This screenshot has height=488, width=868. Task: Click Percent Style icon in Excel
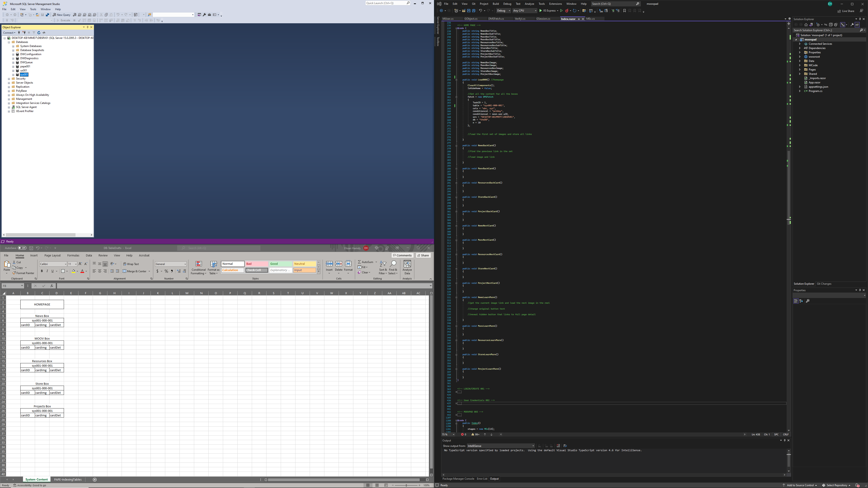pyautogui.click(x=166, y=271)
